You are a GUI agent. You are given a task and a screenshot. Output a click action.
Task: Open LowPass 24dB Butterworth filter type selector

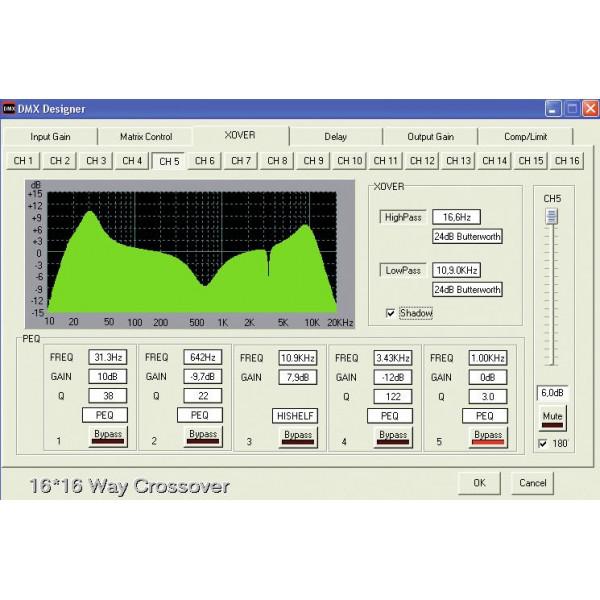466,289
